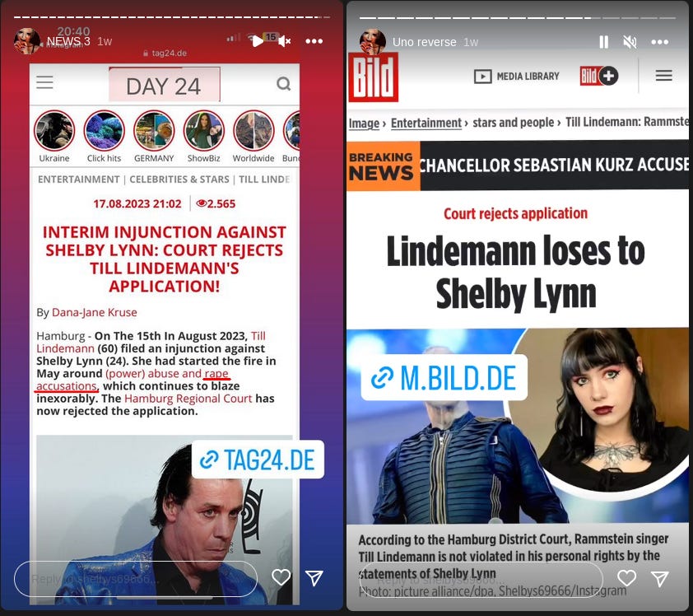
Task: Open the TAG24.DE link sticker
Action: coord(258,460)
